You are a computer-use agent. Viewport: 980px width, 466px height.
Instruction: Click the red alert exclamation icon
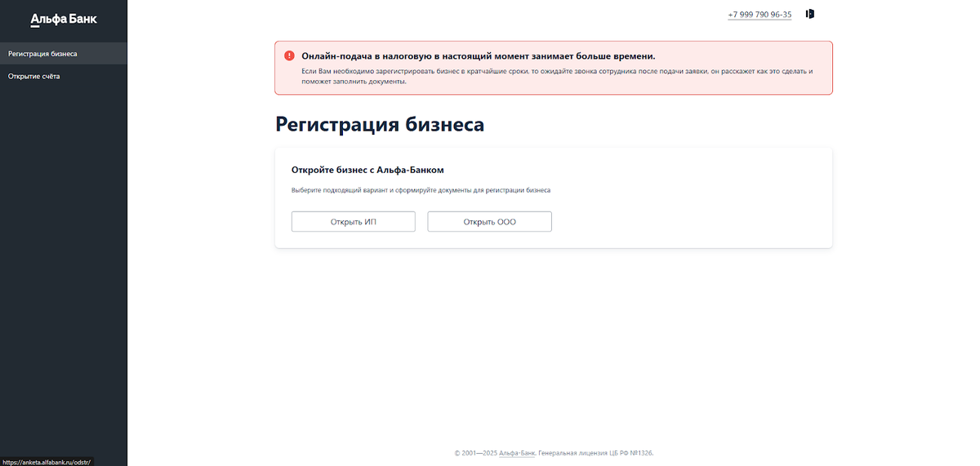coord(289,56)
